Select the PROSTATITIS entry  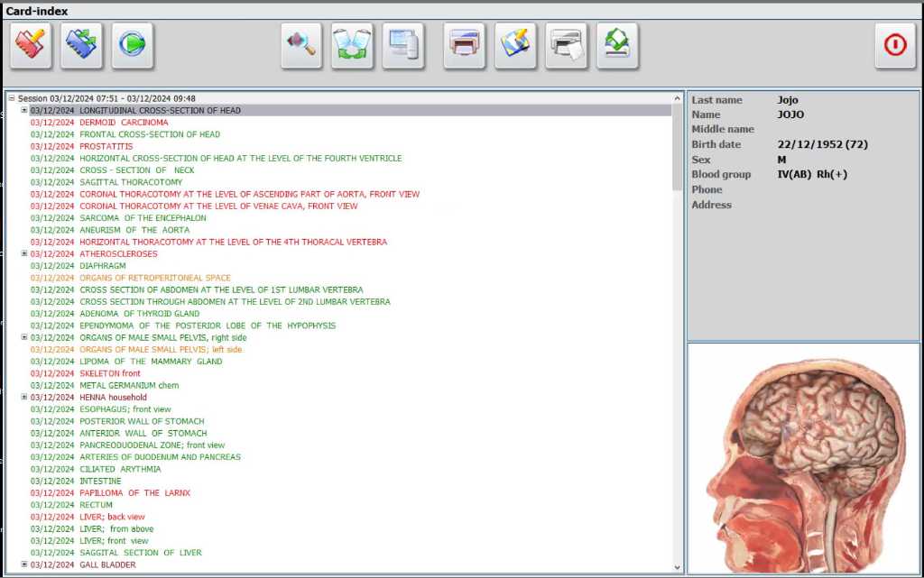tap(81, 146)
